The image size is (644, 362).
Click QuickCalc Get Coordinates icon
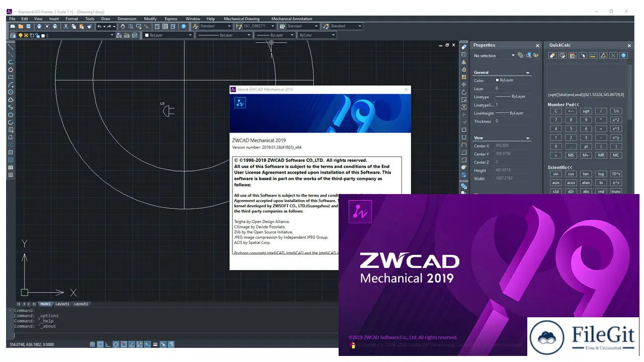(x=583, y=55)
